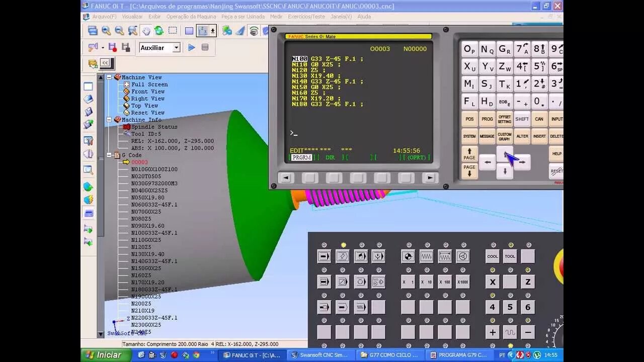Viewport: 644px width, 362px height.
Task: Open the Auxiliar combo box
Action: pos(159,47)
